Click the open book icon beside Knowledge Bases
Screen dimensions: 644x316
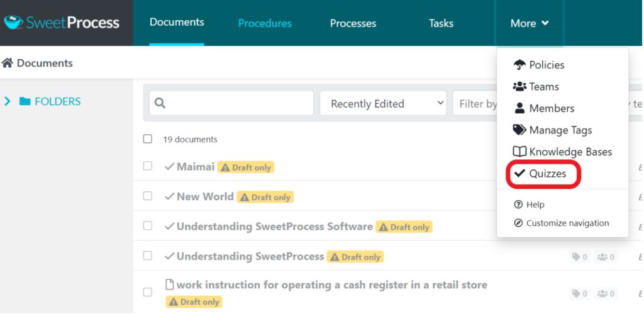tap(519, 152)
